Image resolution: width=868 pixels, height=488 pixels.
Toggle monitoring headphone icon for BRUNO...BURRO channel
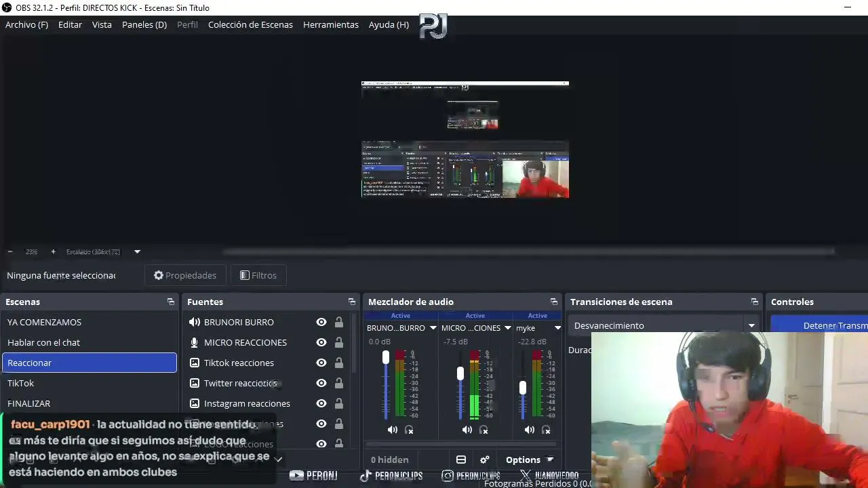[x=409, y=430]
